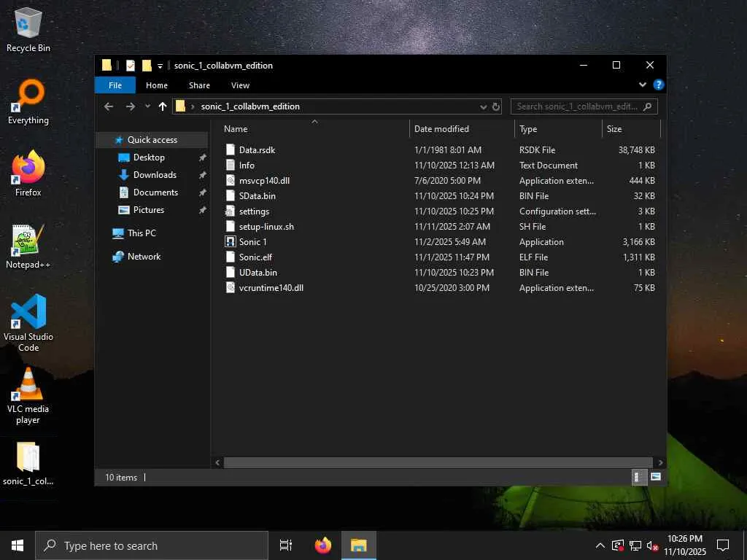
Task: Expand address bar root chevron
Action: click(193, 106)
